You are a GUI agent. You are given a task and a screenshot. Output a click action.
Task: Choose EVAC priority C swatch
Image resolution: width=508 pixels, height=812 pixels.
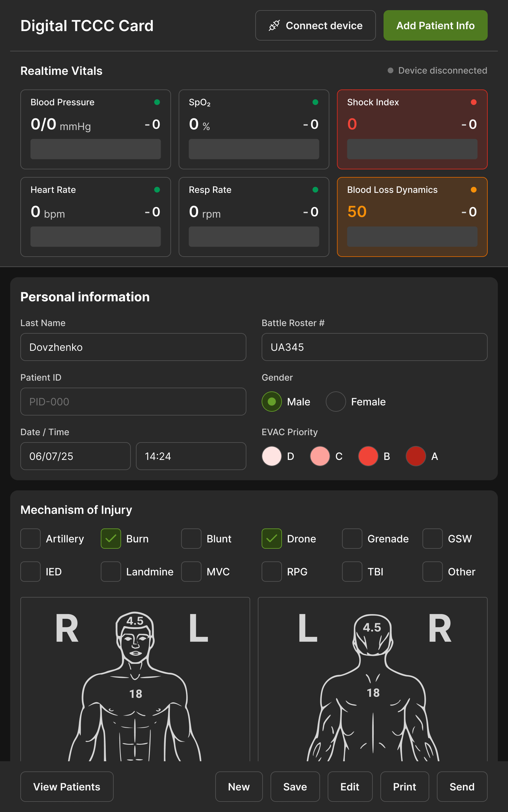click(x=320, y=456)
